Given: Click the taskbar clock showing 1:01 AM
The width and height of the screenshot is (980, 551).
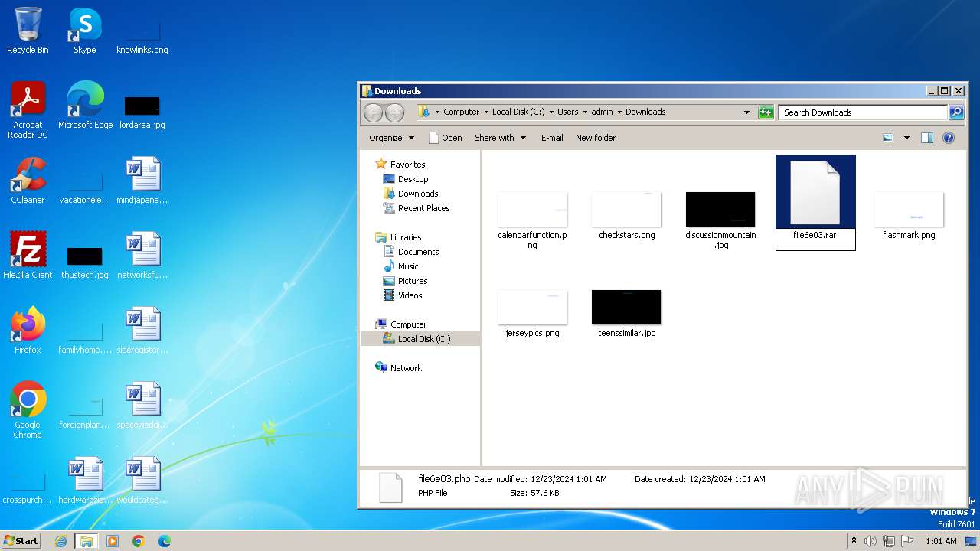Looking at the screenshot, I should coord(941,541).
